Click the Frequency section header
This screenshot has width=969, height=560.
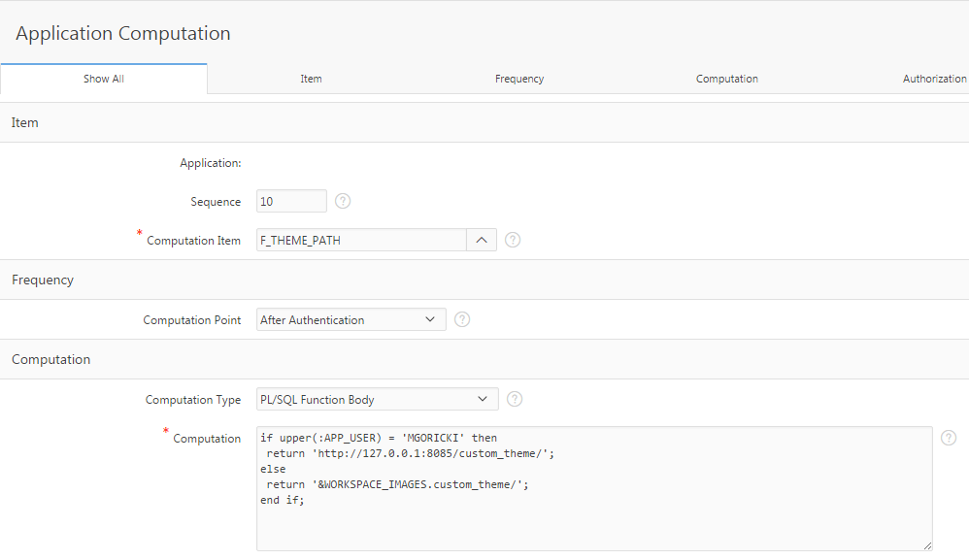(x=45, y=280)
